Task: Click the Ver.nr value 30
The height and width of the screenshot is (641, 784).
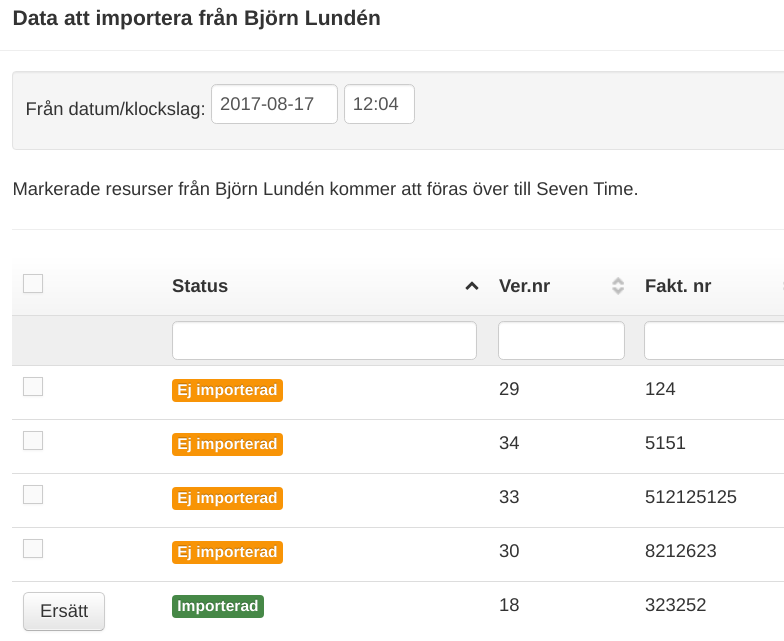Action: pyautogui.click(x=509, y=551)
